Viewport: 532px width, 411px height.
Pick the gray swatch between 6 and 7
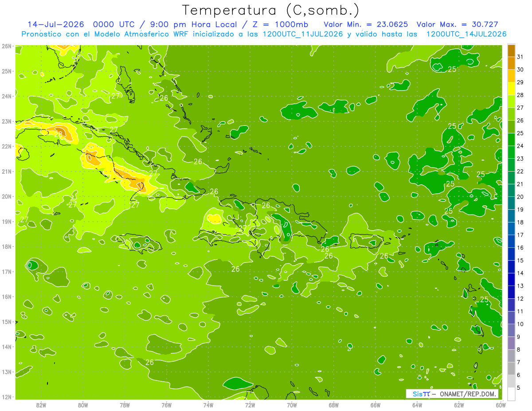point(511,368)
